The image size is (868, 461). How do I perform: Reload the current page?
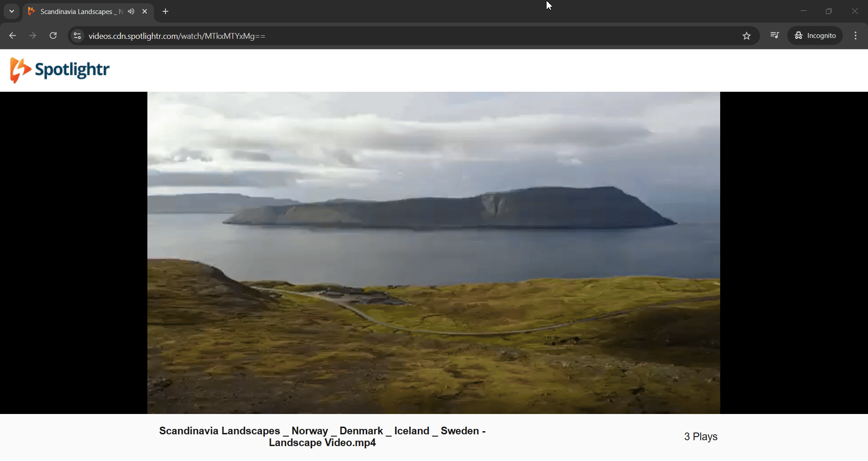tap(53, 36)
